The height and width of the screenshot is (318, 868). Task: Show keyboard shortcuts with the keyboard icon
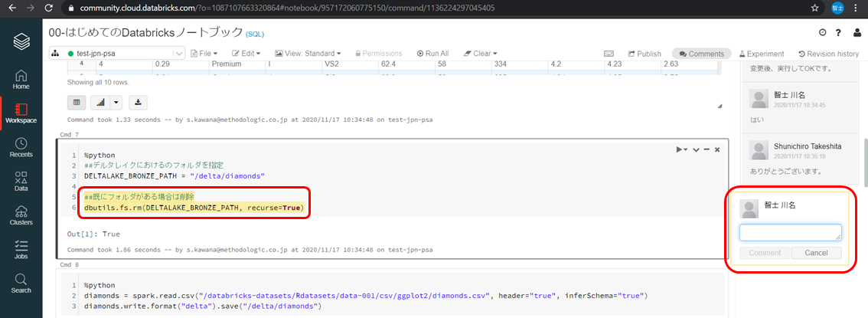point(609,54)
